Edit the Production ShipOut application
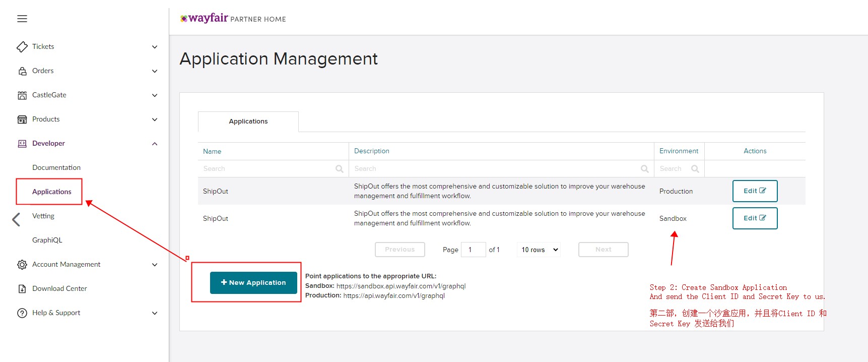Viewport: 868px width, 362px height. [x=755, y=191]
